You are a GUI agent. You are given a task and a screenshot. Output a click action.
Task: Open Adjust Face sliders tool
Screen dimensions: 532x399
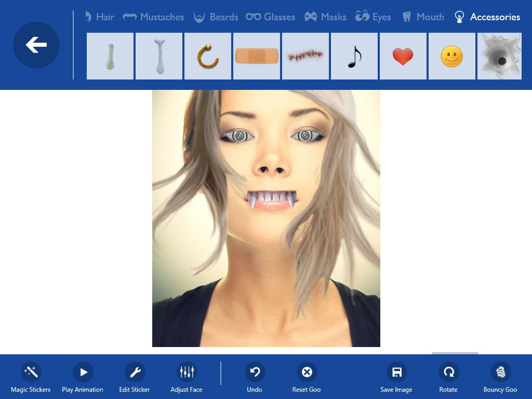[x=187, y=372]
